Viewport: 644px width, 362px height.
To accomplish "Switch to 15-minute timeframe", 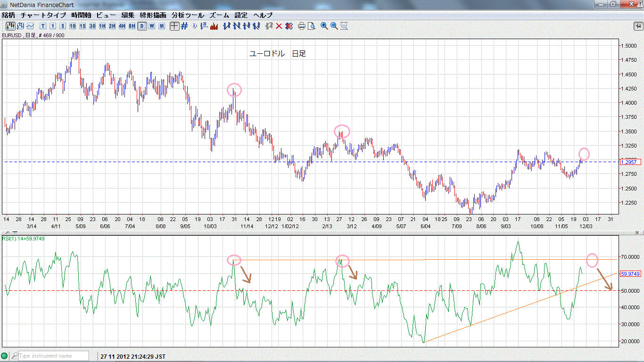I will click(x=83, y=26).
